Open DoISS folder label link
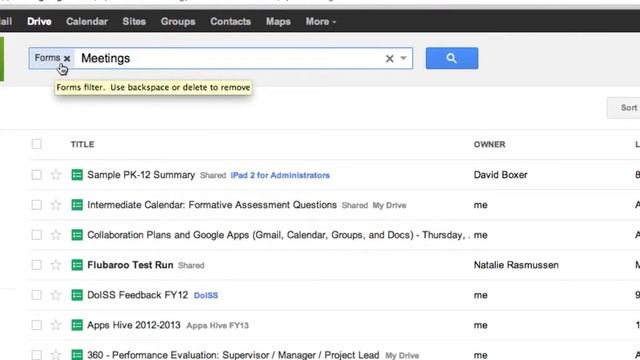Viewport: 640px width, 360px height. pyautogui.click(x=206, y=295)
